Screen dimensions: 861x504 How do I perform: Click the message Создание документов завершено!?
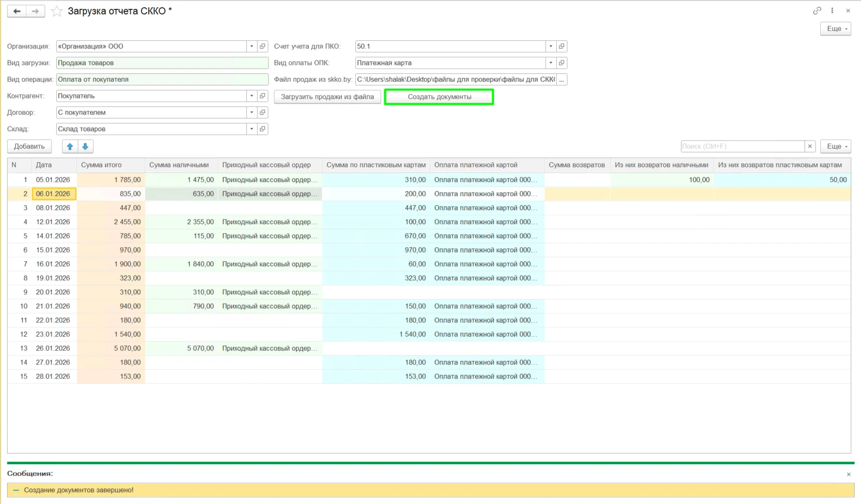[x=79, y=490]
